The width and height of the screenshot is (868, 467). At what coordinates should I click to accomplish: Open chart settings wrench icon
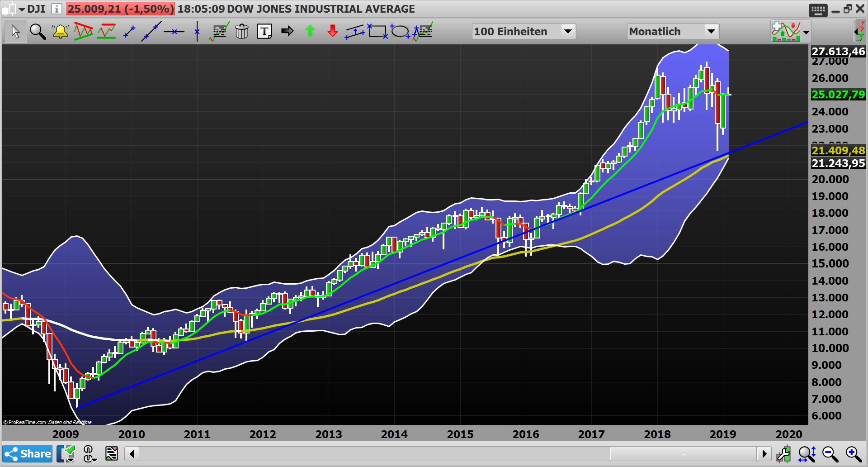[783, 454]
